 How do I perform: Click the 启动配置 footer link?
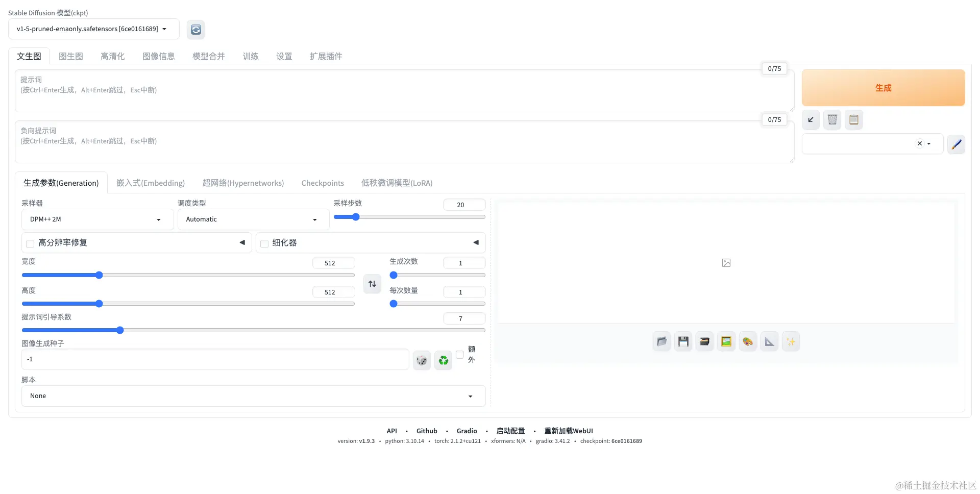(x=510, y=431)
